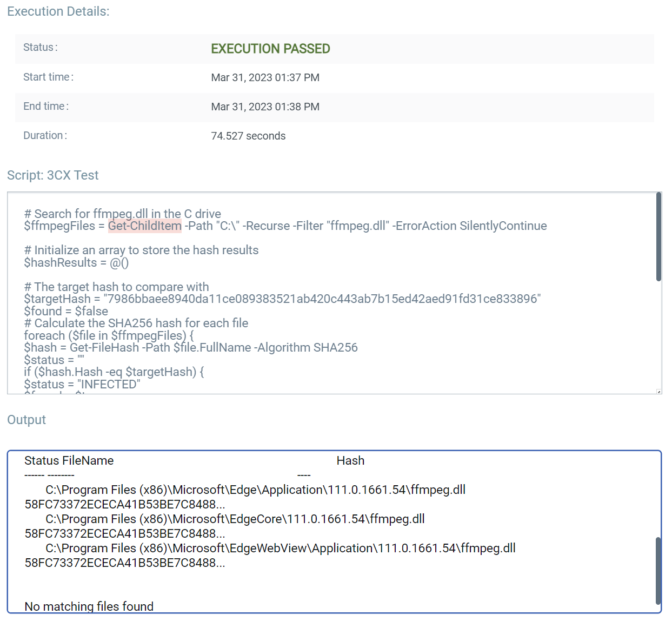Click the No matching files found message

click(89, 606)
